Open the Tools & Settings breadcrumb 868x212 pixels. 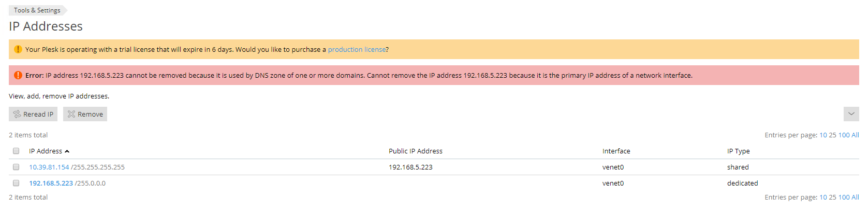click(x=37, y=10)
